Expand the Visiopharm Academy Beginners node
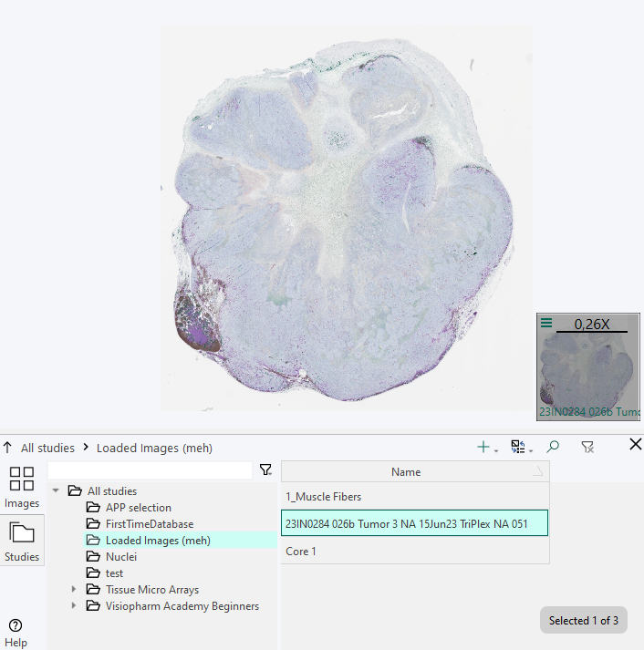The width and height of the screenshot is (644, 650). (x=73, y=605)
